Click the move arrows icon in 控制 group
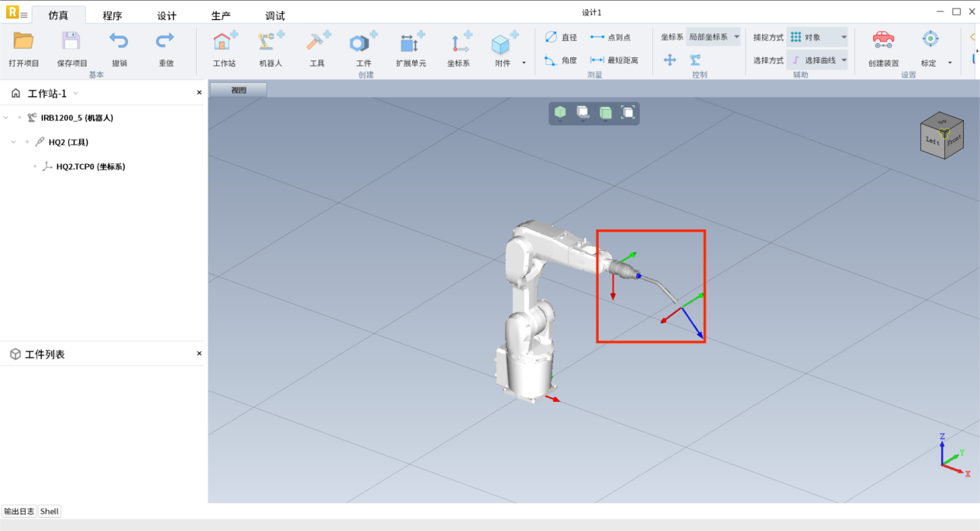 coord(670,60)
